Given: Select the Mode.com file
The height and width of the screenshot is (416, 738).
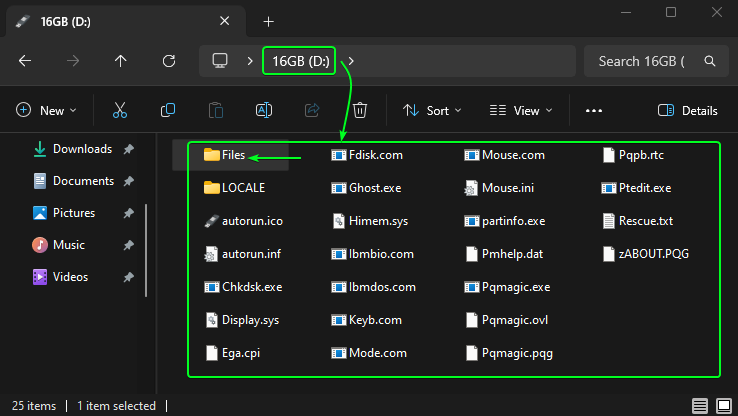Looking at the screenshot, I should [x=369, y=353].
